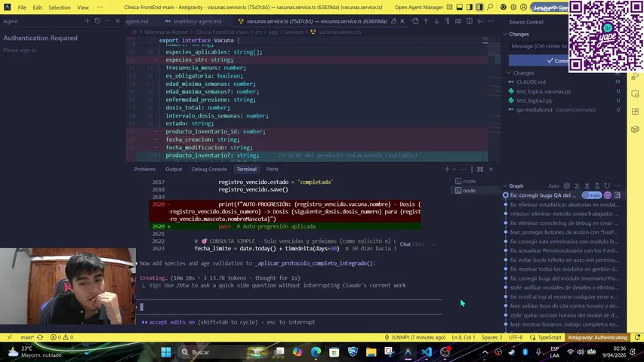Open the Edit menu
This screenshot has width=644, height=362.
pyautogui.click(x=38, y=8)
